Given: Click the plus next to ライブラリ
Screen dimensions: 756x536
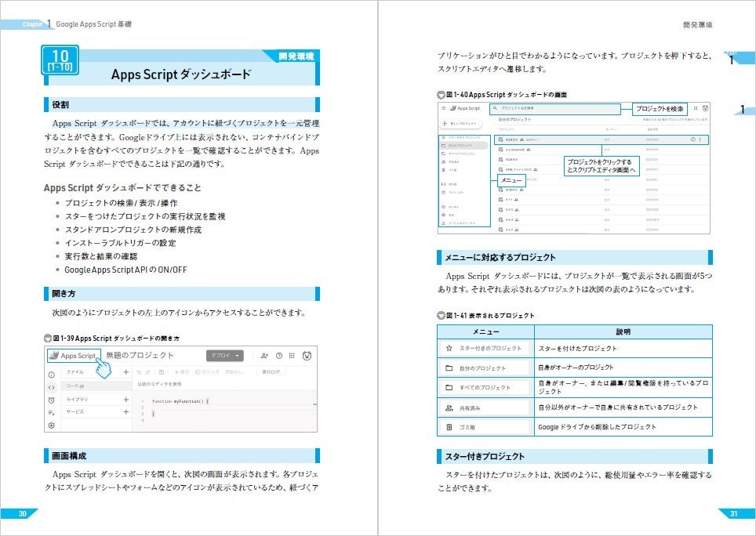Looking at the screenshot, I should tap(125, 399).
